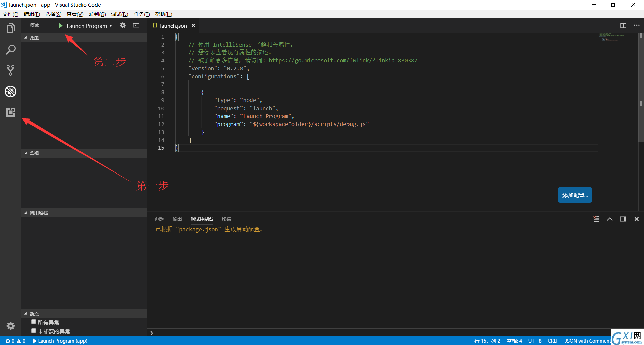Open the Debug view icon

10,91
